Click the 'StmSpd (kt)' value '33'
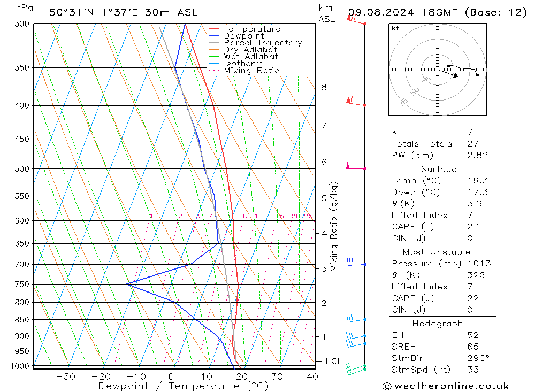This screenshot has height=392, width=535. click(x=473, y=370)
